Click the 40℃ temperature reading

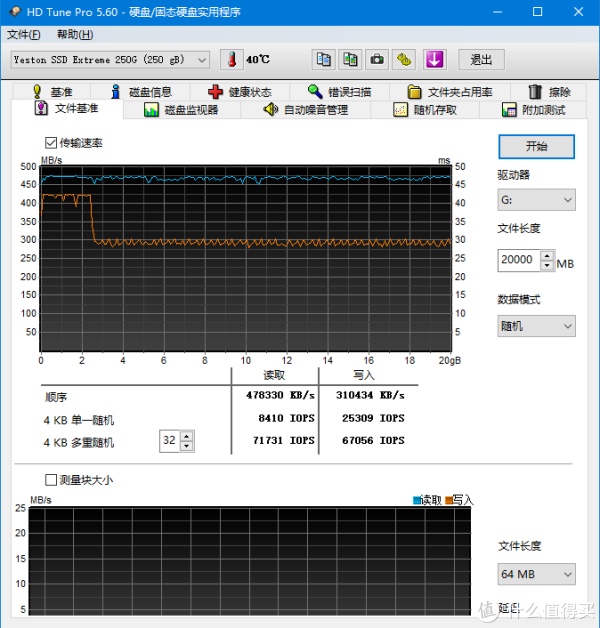(258, 59)
